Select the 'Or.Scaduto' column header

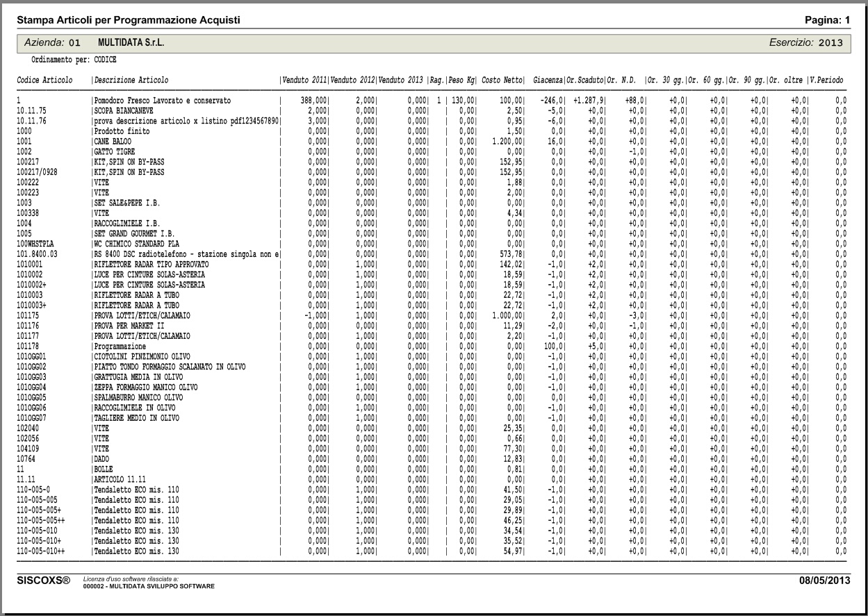click(x=585, y=81)
